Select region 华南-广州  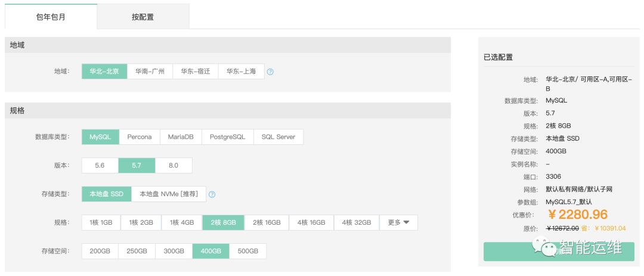click(x=150, y=72)
